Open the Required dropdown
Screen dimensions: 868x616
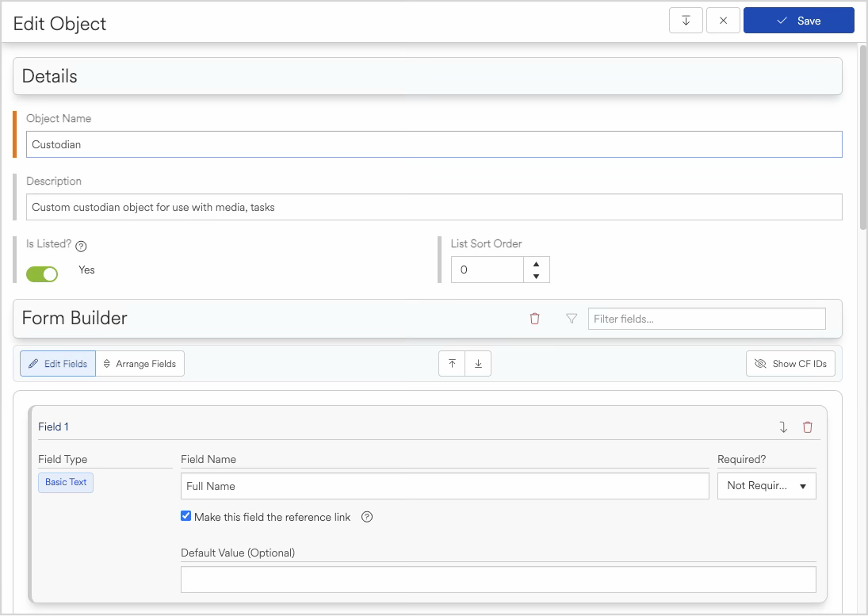click(767, 486)
